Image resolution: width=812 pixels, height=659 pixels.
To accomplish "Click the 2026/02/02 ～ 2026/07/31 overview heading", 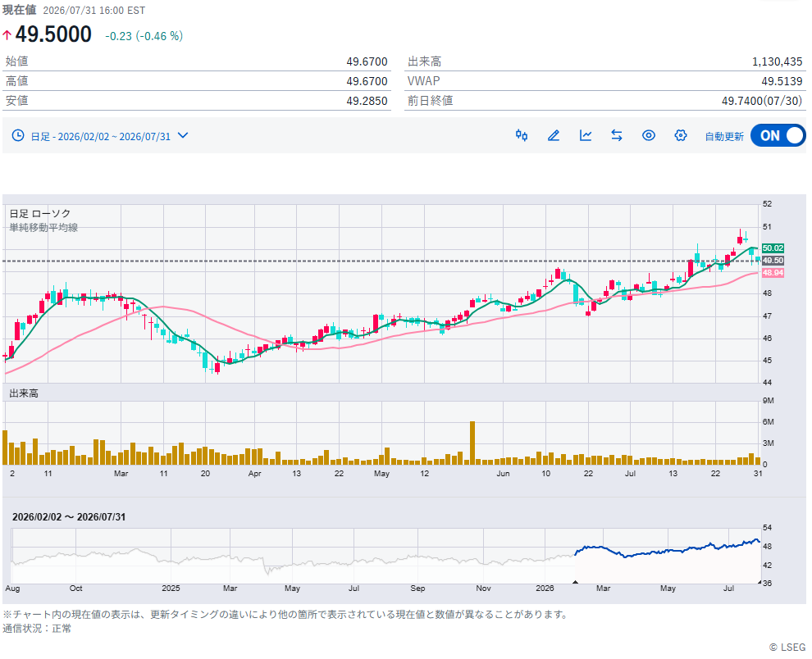I will click(69, 517).
